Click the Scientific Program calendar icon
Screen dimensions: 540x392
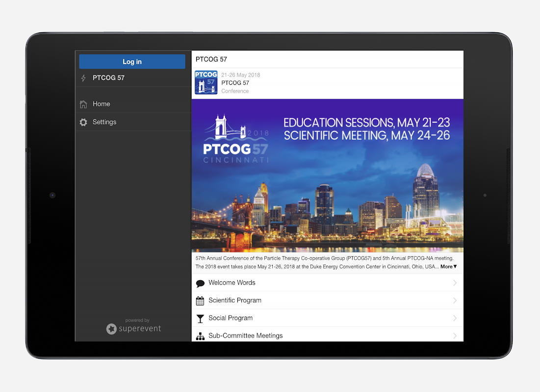pos(200,301)
